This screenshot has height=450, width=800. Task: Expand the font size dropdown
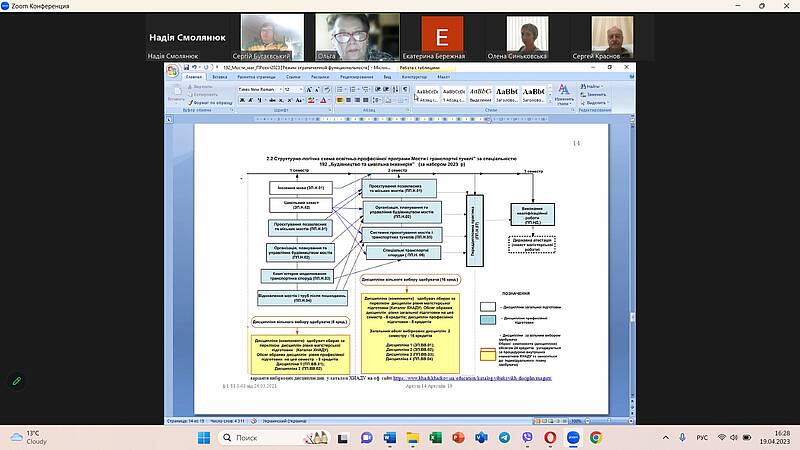(299, 89)
